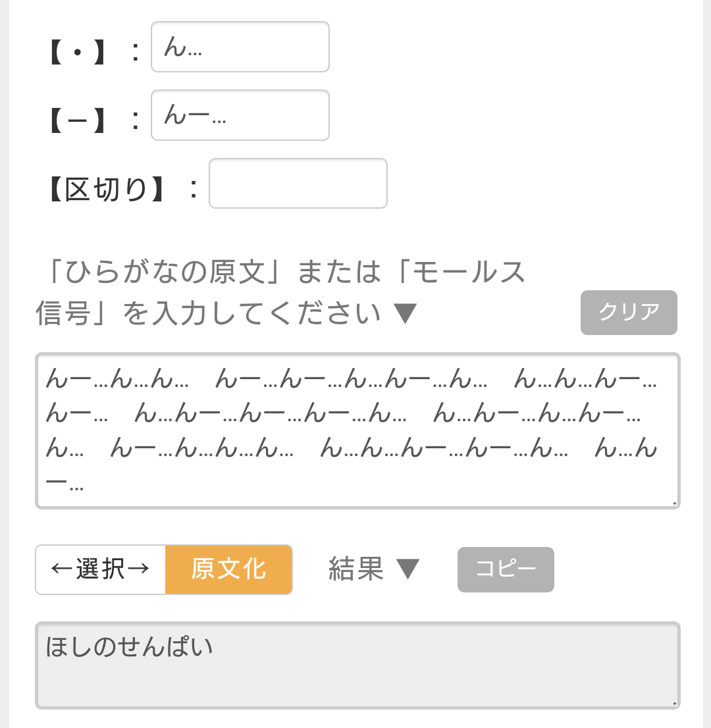Click the dash symbol input containing んー…
Screen dimensions: 711x728
(240, 115)
